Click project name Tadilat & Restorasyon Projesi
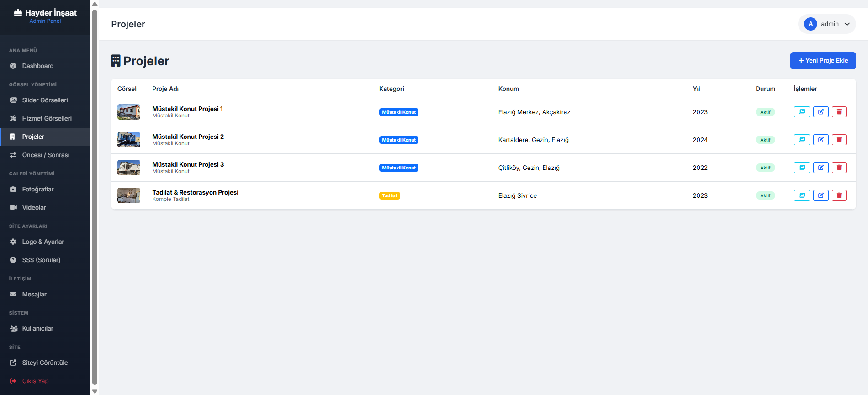 (x=195, y=192)
